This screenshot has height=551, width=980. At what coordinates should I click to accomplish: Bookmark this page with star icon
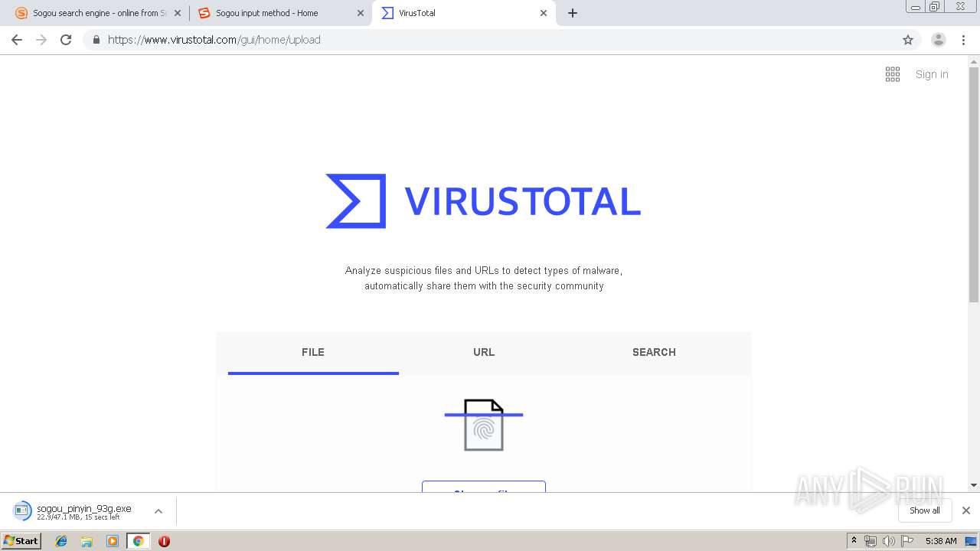point(908,40)
